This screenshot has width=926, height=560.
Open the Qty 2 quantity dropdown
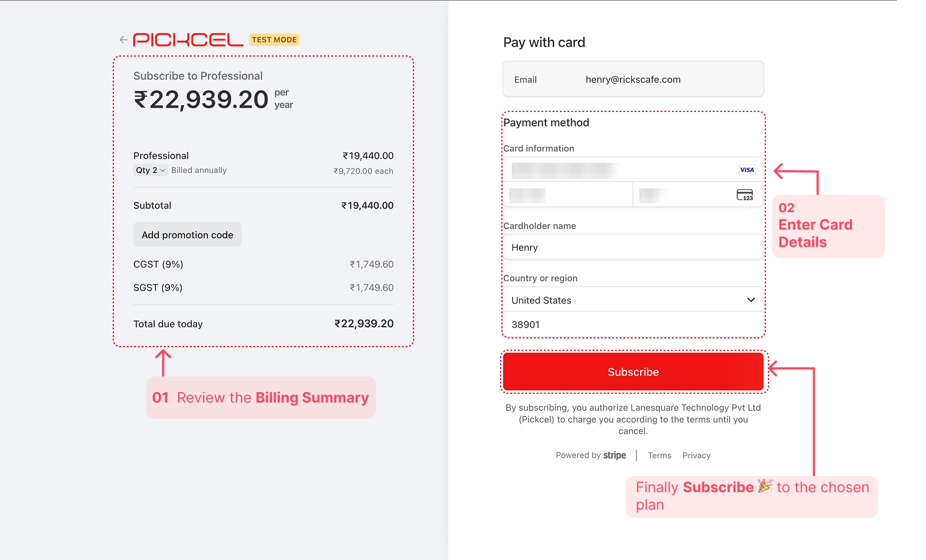pyautogui.click(x=151, y=170)
